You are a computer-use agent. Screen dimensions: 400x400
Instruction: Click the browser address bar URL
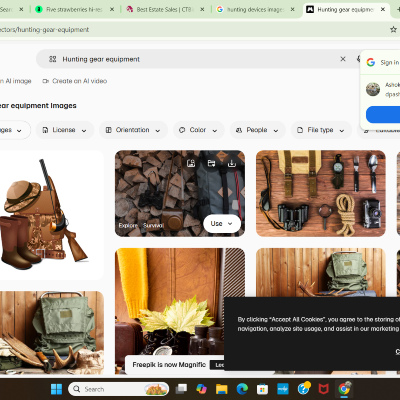point(45,30)
